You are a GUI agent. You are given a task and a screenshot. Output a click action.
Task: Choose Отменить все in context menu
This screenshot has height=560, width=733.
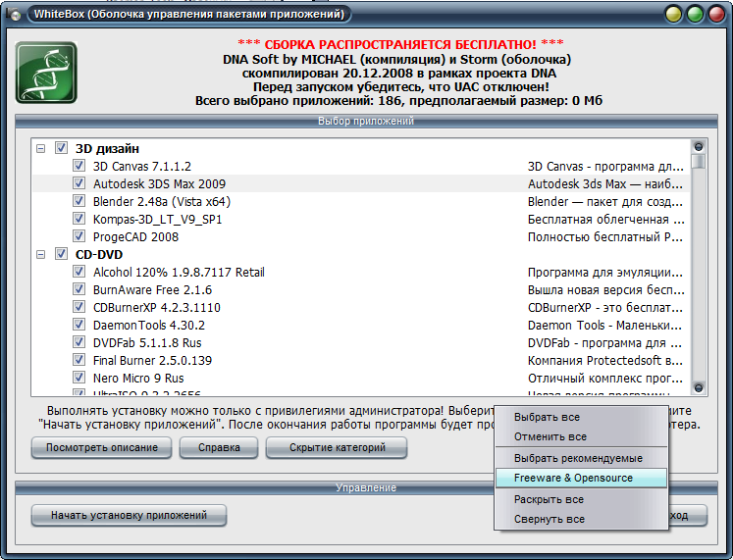click(581, 436)
